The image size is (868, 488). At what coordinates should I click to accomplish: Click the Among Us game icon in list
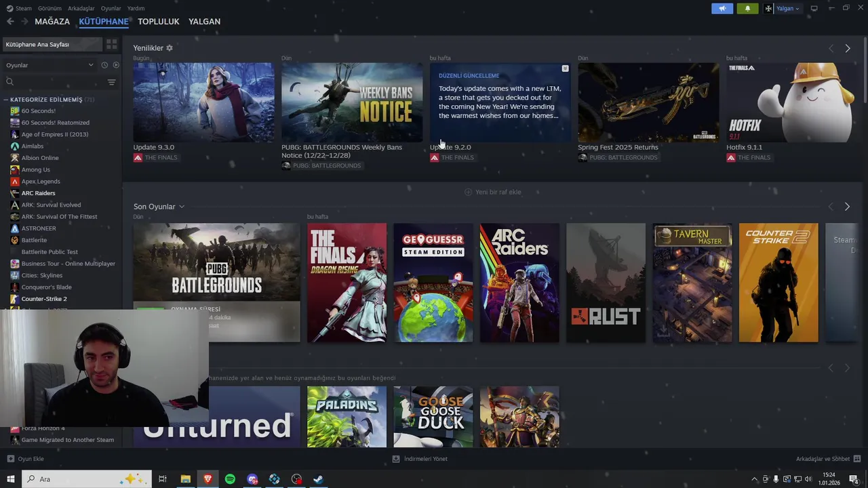click(x=15, y=169)
